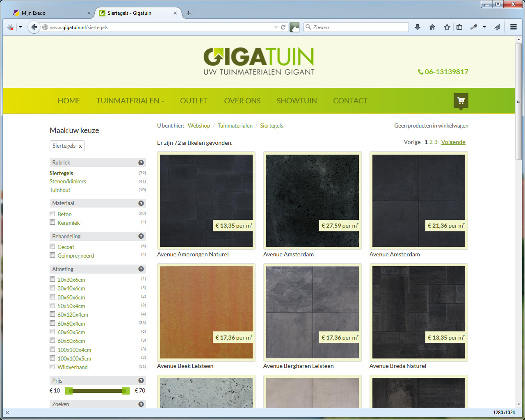
Task: Click the Webshop breadcrumb link
Action: tap(199, 126)
